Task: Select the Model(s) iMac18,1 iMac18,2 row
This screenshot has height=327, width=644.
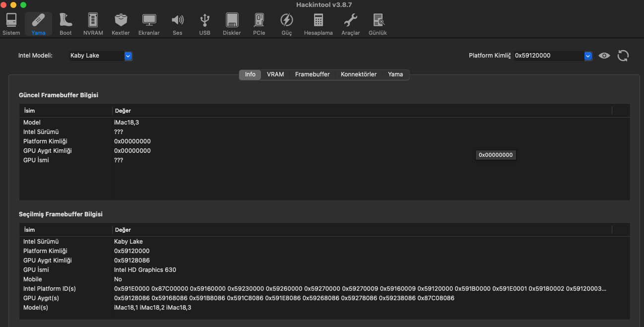Action: 324,307
